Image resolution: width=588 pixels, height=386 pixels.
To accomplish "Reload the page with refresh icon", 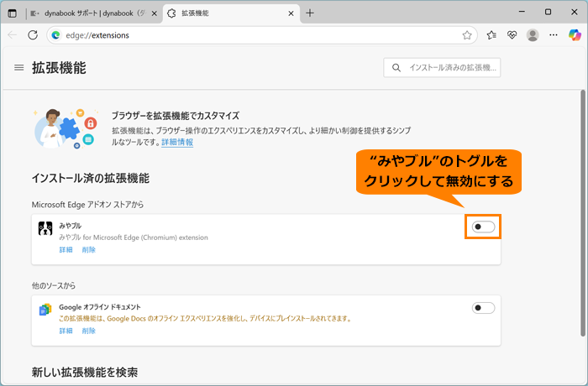I will click(33, 35).
